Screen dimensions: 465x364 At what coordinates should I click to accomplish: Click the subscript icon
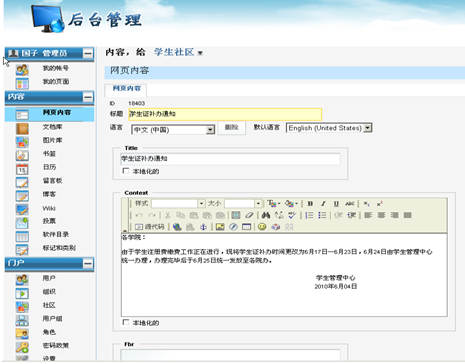point(366,204)
